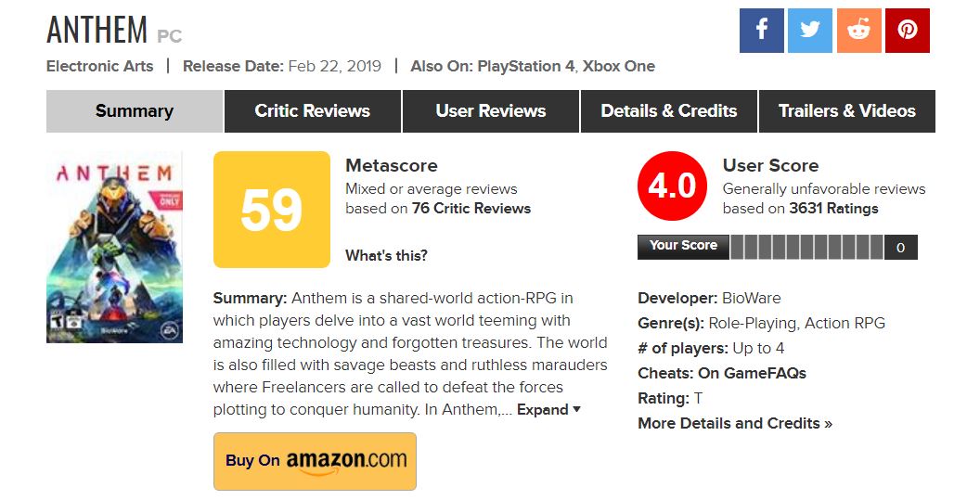Open the 76 Critic Reviews link

[x=471, y=209]
